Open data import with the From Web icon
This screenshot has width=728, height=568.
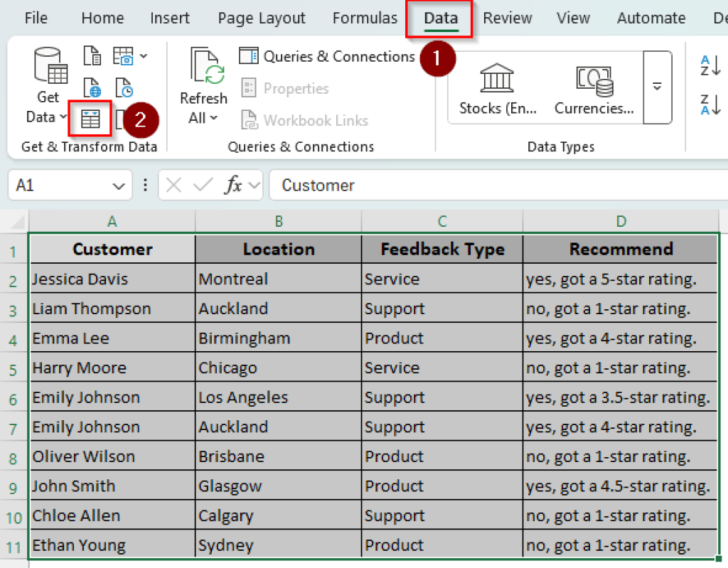pyautogui.click(x=92, y=86)
